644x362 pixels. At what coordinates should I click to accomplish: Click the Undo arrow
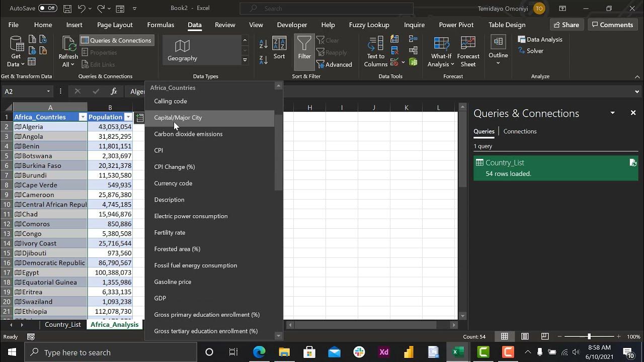pyautogui.click(x=82, y=9)
